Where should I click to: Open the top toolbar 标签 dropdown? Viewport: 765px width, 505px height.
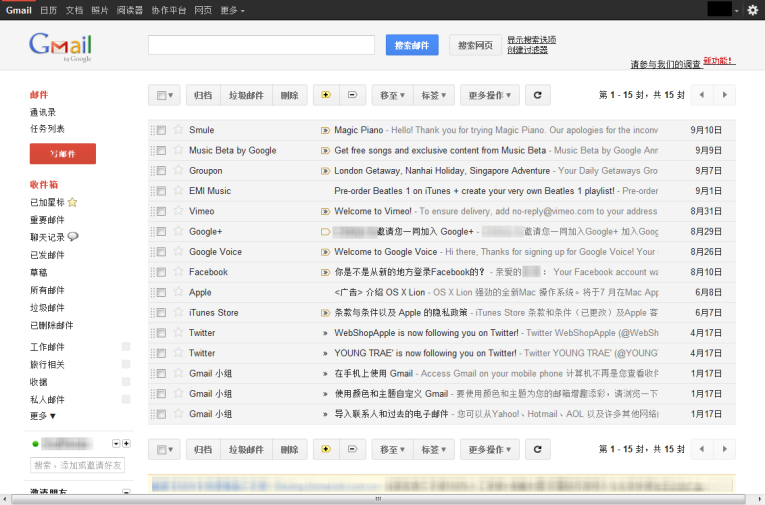click(x=434, y=95)
